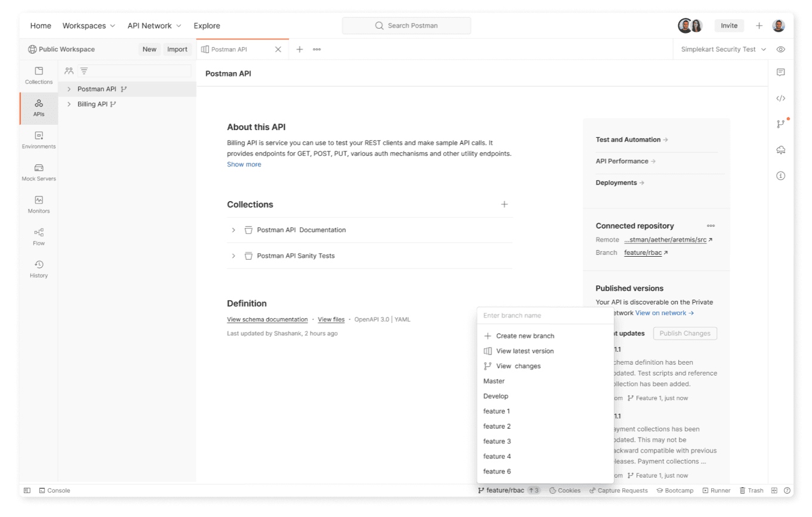Image resolution: width=812 pixels, height=517 pixels.
Task: Click the Invite button
Action: click(x=729, y=26)
